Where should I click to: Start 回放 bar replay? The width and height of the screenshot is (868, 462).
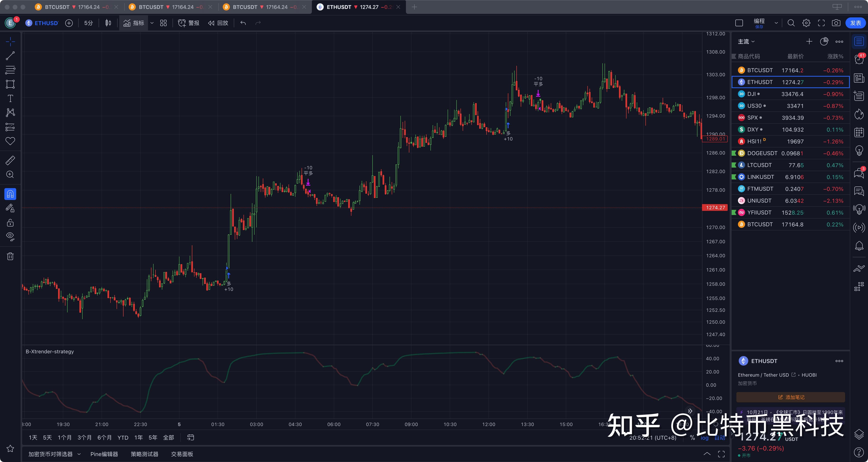click(218, 23)
